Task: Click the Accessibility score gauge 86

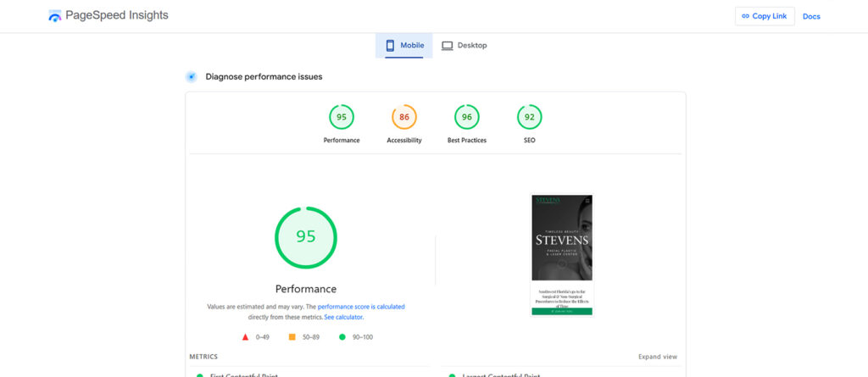Action: click(404, 117)
